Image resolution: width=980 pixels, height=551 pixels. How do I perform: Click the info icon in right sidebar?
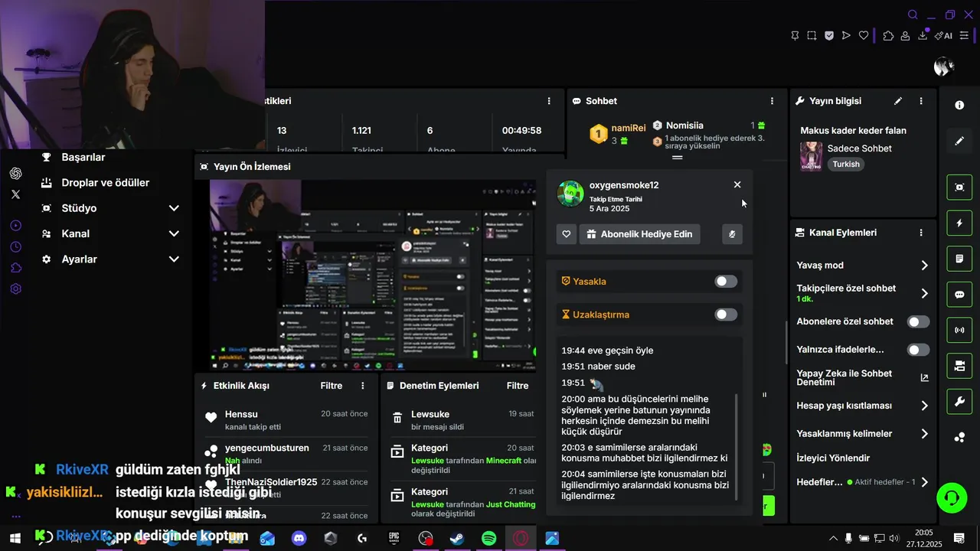coord(959,105)
